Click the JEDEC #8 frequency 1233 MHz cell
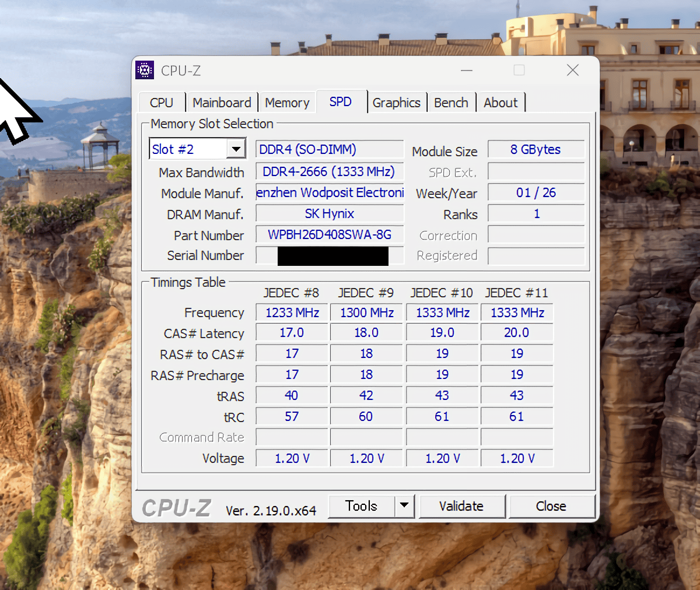Image resolution: width=700 pixels, height=590 pixels. (x=292, y=312)
